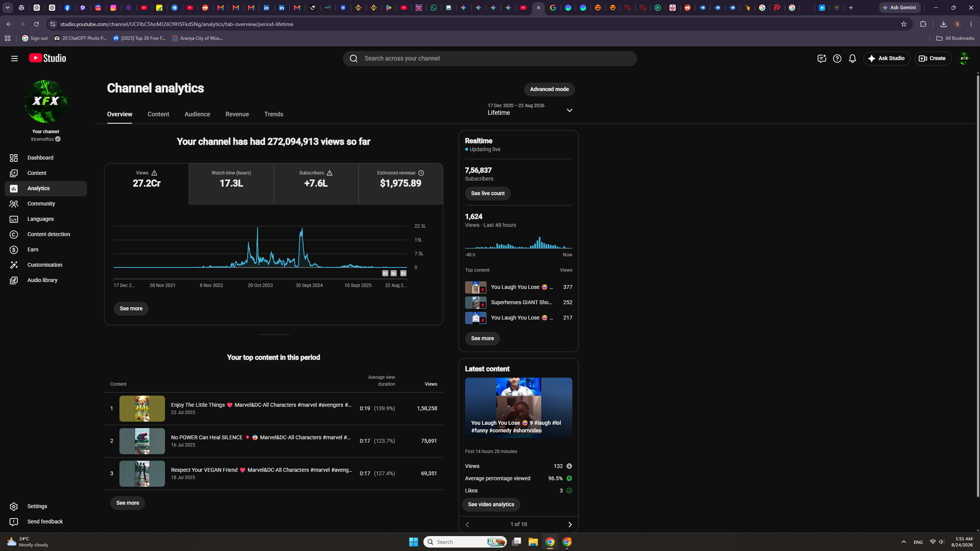Click the green likes checkmark indicator
The height and width of the screenshot is (551, 980).
pos(569,491)
